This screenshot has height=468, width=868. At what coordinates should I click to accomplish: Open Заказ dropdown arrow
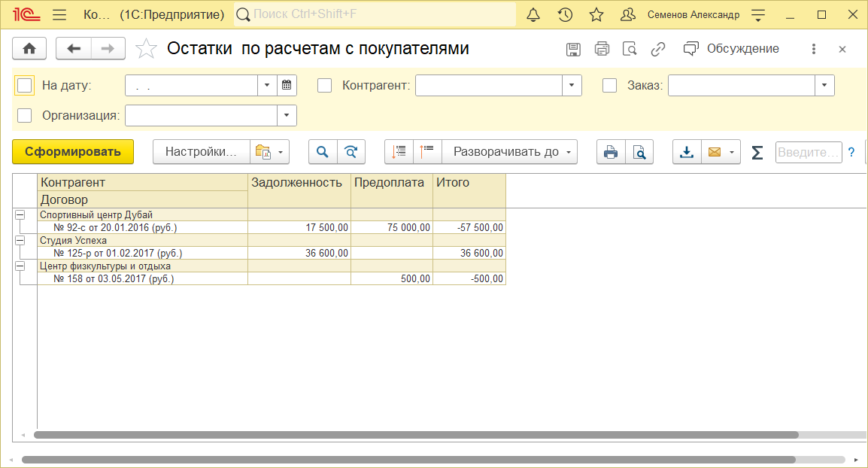click(x=824, y=85)
